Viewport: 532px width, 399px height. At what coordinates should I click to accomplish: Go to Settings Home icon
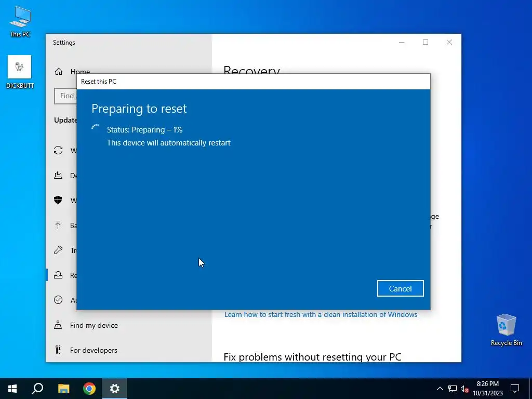click(59, 72)
